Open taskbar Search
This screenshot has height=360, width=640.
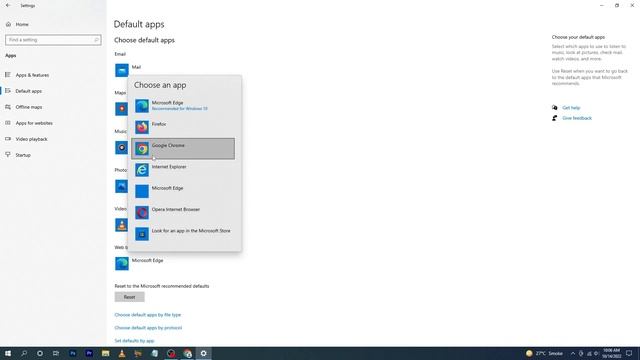pos(24,353)
